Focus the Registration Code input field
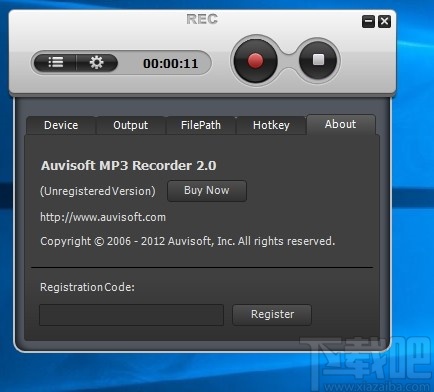This screenshot has height=392, width=434. click(131, 315)
